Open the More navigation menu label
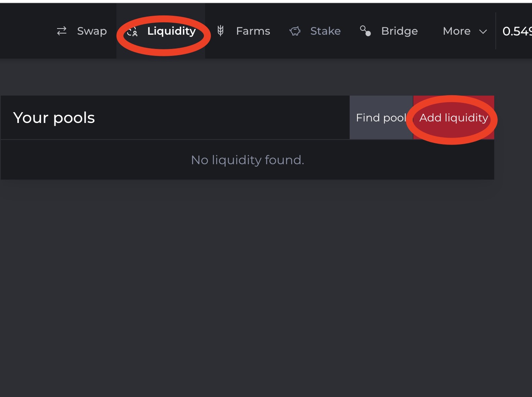Screen dimensions: 532x397 coord(456,31)
